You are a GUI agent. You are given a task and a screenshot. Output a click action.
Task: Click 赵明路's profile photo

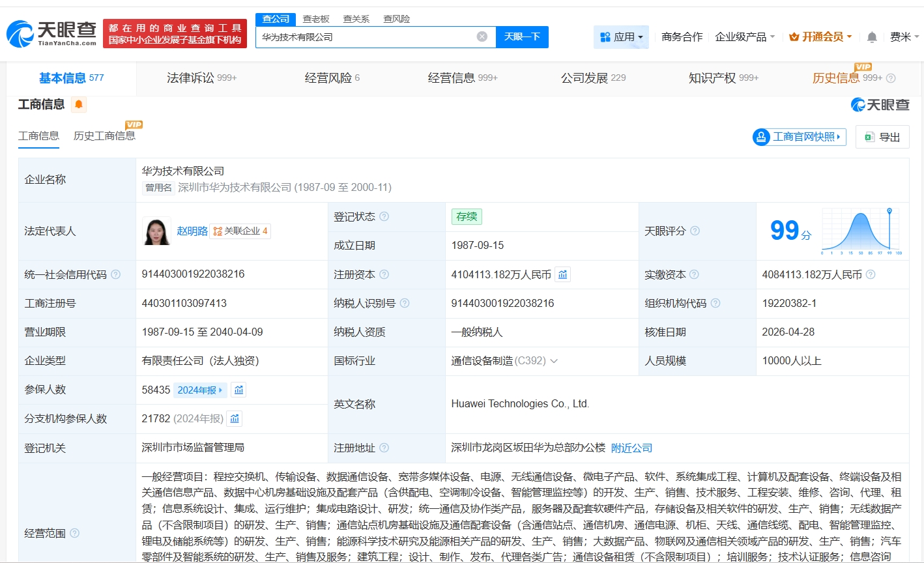coord(156,231)
